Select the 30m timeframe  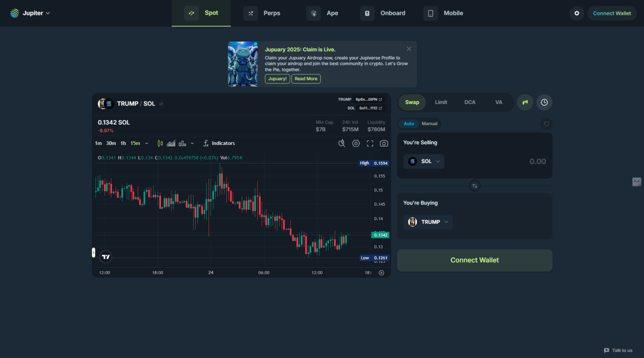(x=111, y=143)
